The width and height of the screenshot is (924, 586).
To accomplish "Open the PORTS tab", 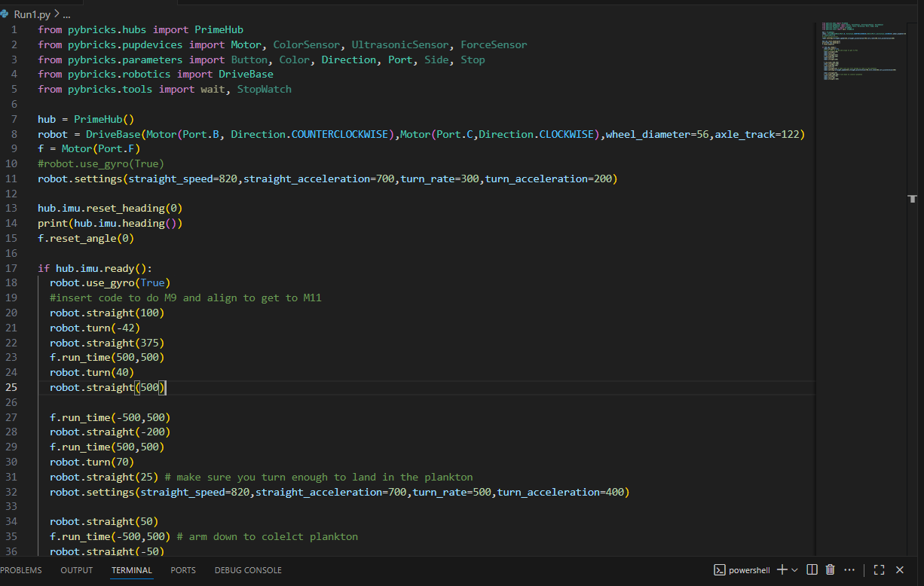I will (x=183, y=570).
